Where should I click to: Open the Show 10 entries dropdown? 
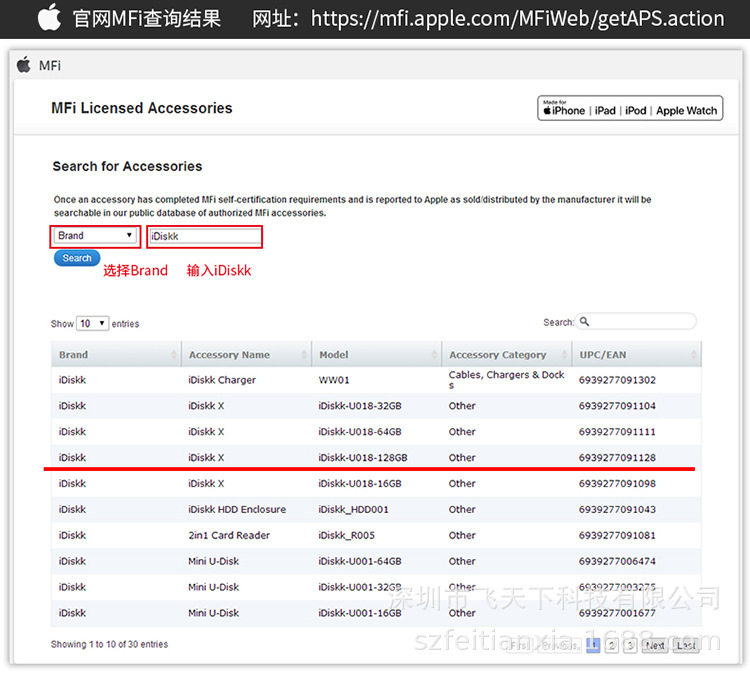point(92,324)
